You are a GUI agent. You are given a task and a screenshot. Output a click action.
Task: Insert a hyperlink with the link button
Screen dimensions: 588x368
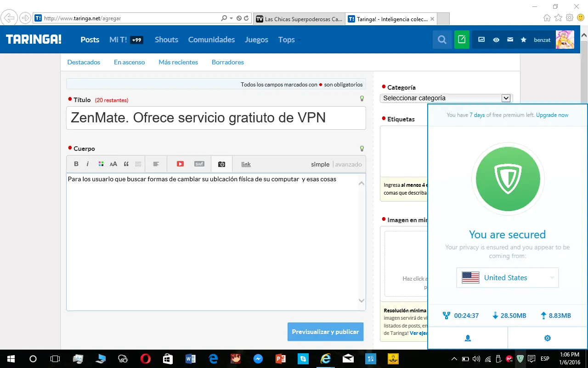246,164
